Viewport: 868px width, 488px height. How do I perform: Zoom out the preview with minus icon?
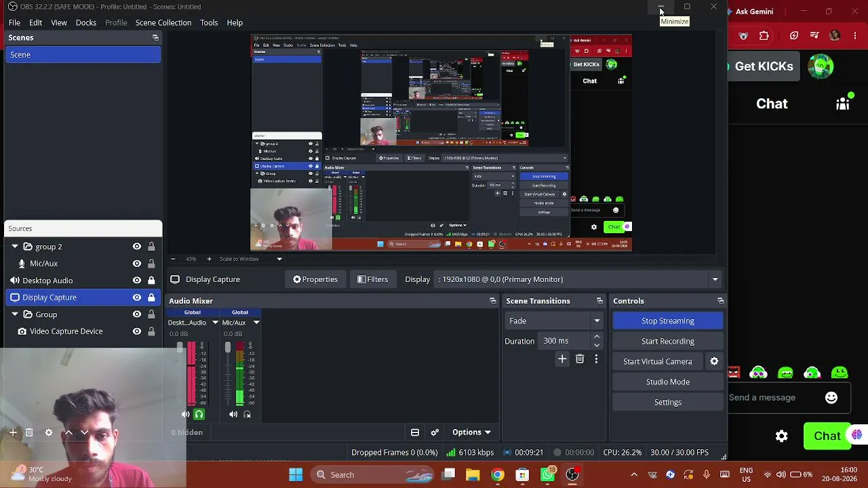point(173,259)
